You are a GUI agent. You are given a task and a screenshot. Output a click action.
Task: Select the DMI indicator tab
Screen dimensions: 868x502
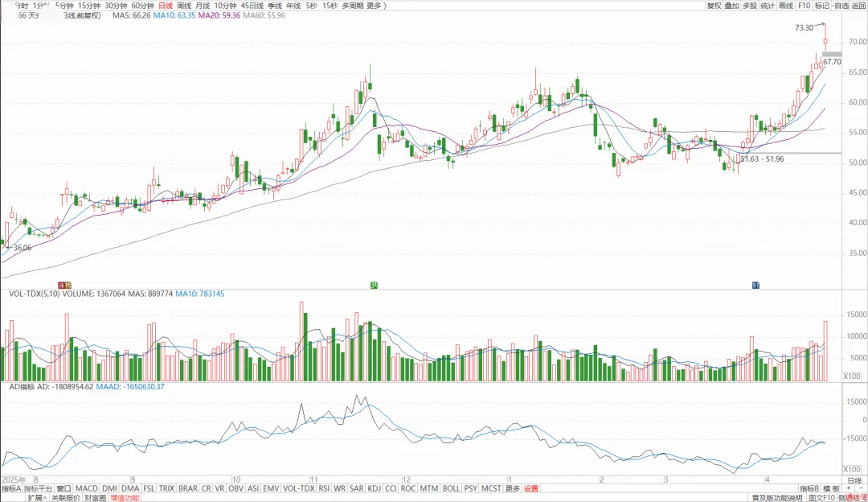[x=109, y=488]
